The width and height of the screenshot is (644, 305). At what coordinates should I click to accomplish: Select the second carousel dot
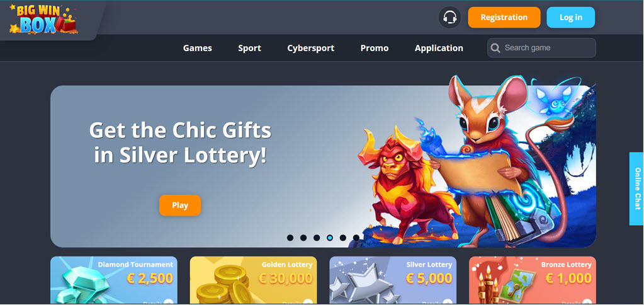303,238
